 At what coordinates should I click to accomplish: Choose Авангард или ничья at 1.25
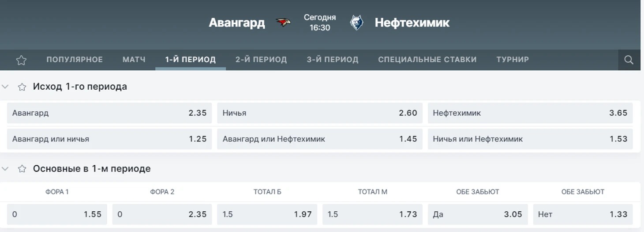(x=109, y=139)
